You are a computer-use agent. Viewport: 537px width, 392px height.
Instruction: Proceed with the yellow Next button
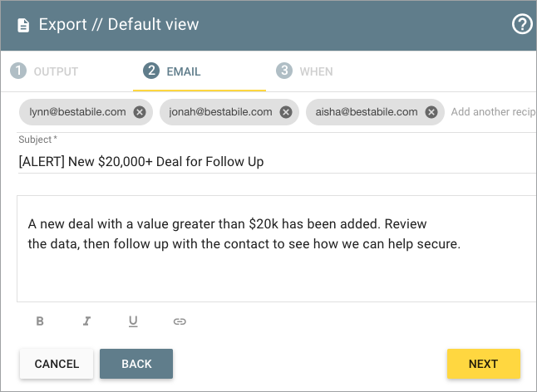(x=484, y=364)
